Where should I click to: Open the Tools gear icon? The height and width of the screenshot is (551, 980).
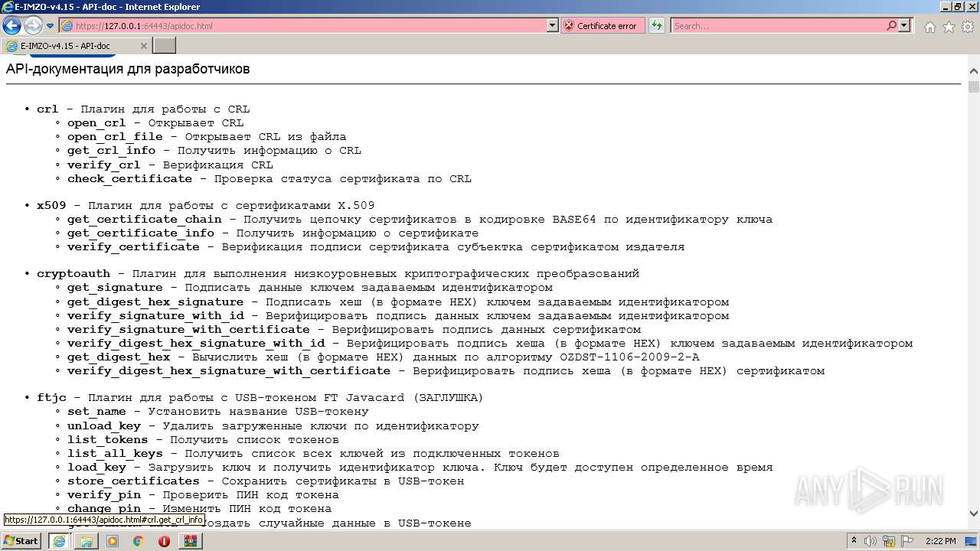pos(967,27)
